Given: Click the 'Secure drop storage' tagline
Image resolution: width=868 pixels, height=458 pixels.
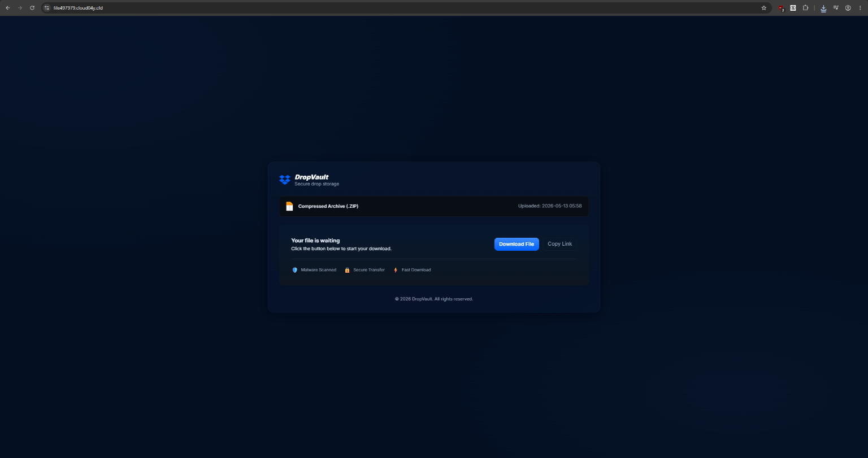Looking at the screenshot, I should pyautogui.click(x=316, y=184).
